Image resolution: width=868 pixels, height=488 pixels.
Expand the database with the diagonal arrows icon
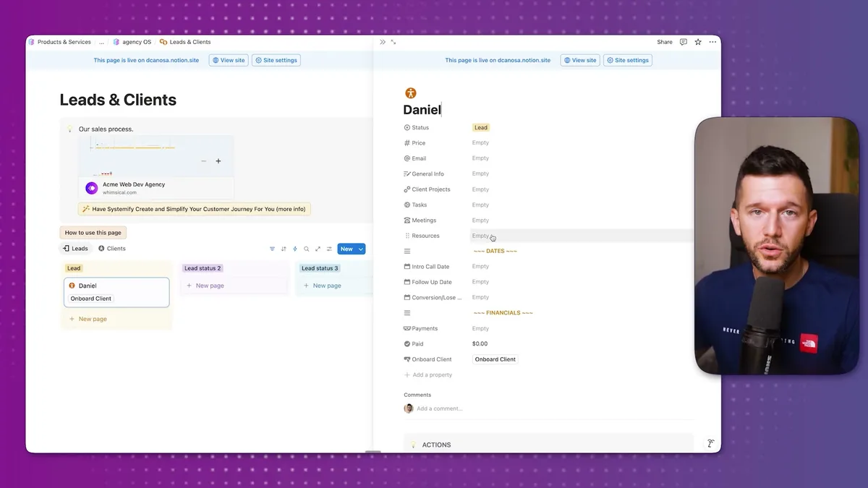pos(318,249)
